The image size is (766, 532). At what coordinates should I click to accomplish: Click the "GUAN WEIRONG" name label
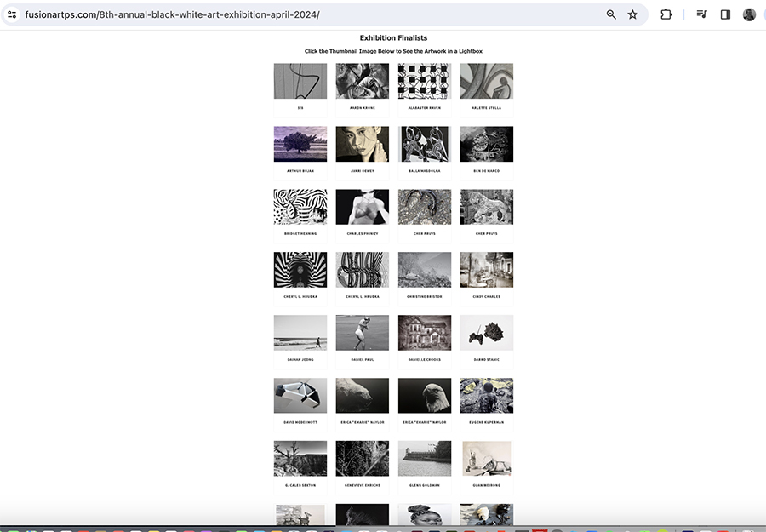(x=487, y=485)
